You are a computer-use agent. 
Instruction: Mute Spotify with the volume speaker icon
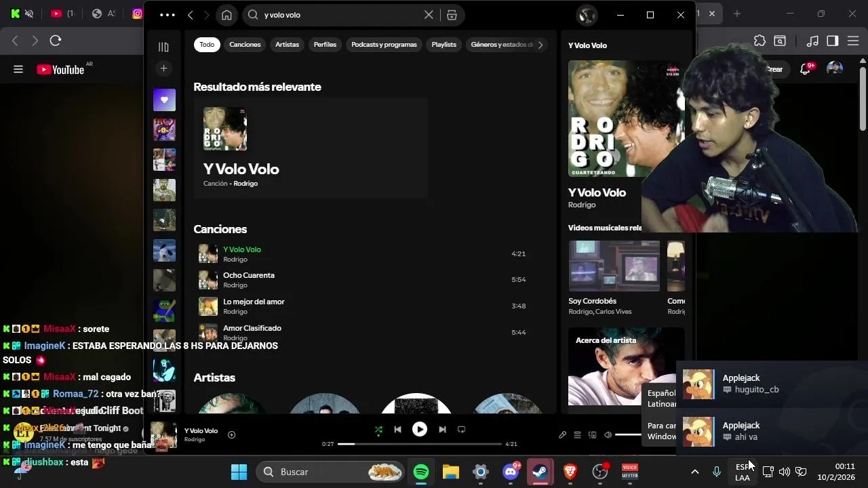pos(608,435)
